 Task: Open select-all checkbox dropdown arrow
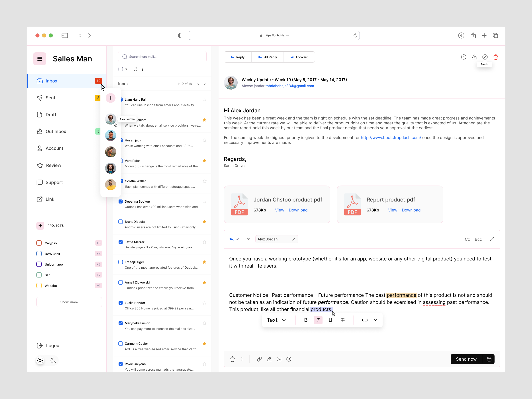(x=126, y=69)
